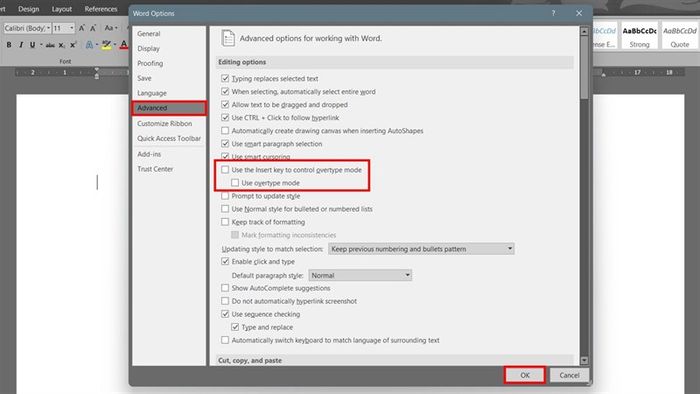Select General in Word Options sidebar
This screenshot has height=394, width=700.
[x=149, y=33]
